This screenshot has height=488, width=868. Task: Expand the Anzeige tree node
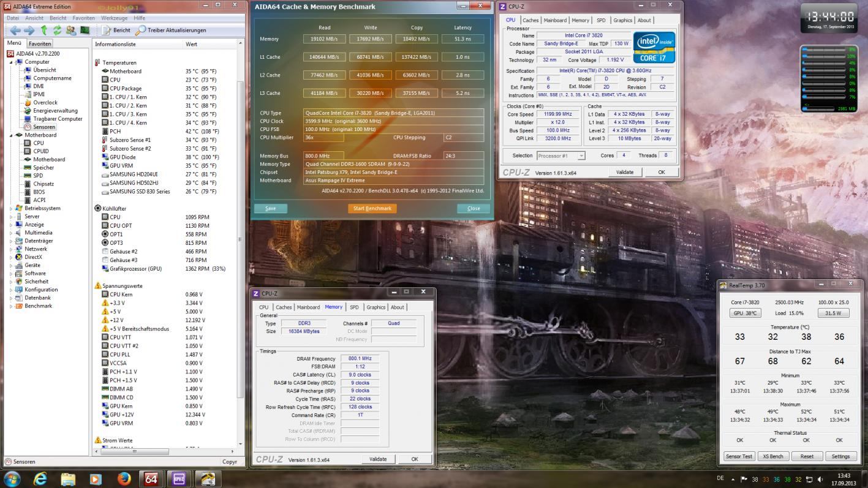point(11,225)
